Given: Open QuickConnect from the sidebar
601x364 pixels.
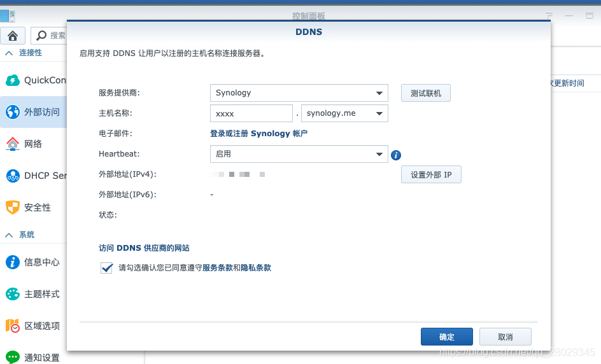Looking at the screenshot, I should pos(36,80).
